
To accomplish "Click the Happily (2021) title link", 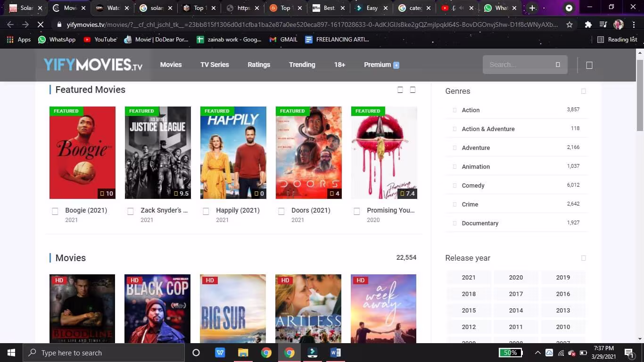I will pos(238,210).
